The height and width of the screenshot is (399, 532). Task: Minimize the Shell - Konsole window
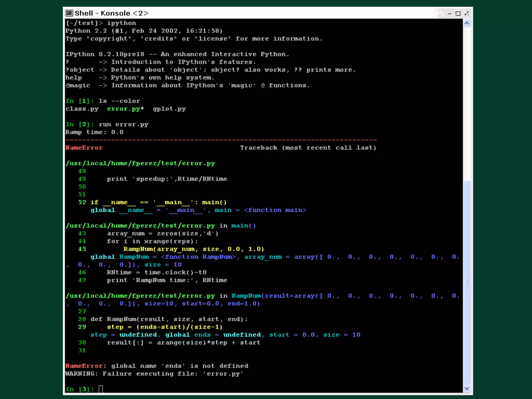pyautogui.click(x=449, y=13)
